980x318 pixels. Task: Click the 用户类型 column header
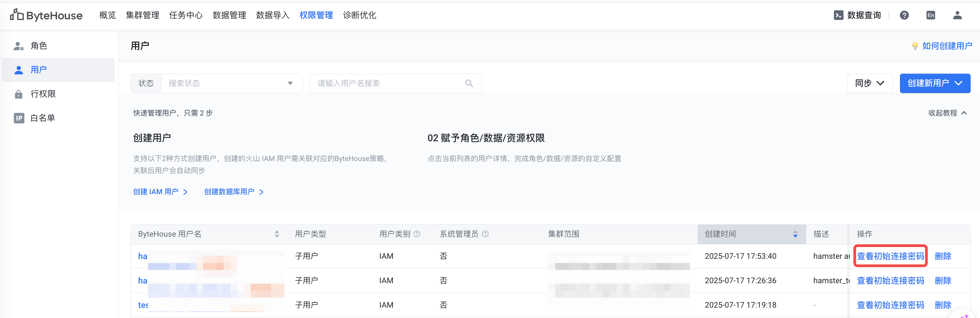(x=310, y=234)
